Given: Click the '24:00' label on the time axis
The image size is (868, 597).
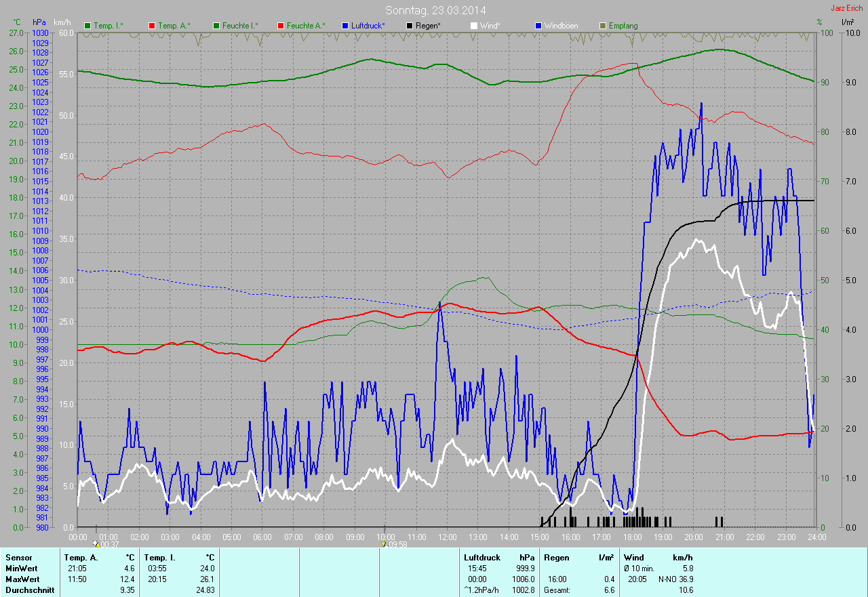Looking at the screenshot, I should click(x=816, y=537).
